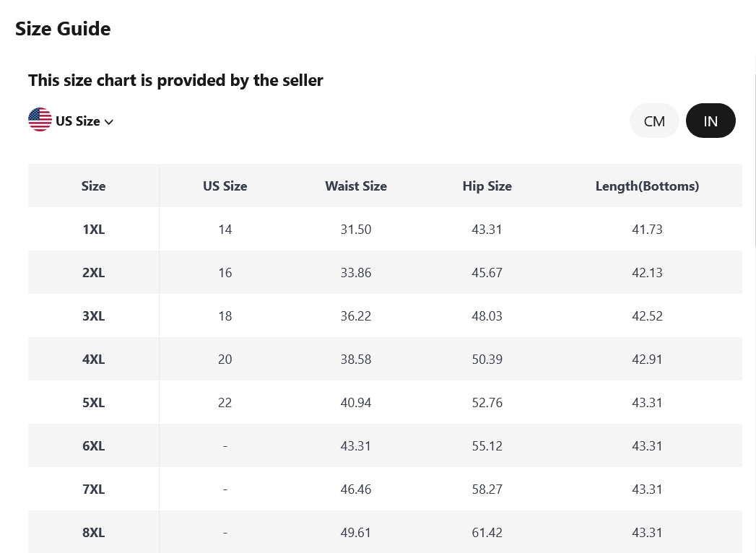This screenshot has width=756, height=553.
Task: Click the Length(Bottoms) column header
Action: [647, 186]
